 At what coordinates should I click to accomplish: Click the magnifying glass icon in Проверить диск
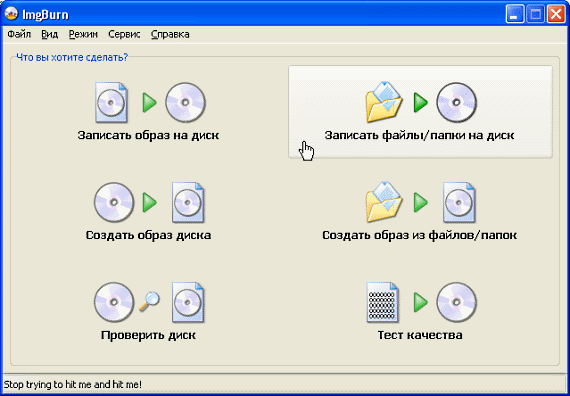click(149, 301)
